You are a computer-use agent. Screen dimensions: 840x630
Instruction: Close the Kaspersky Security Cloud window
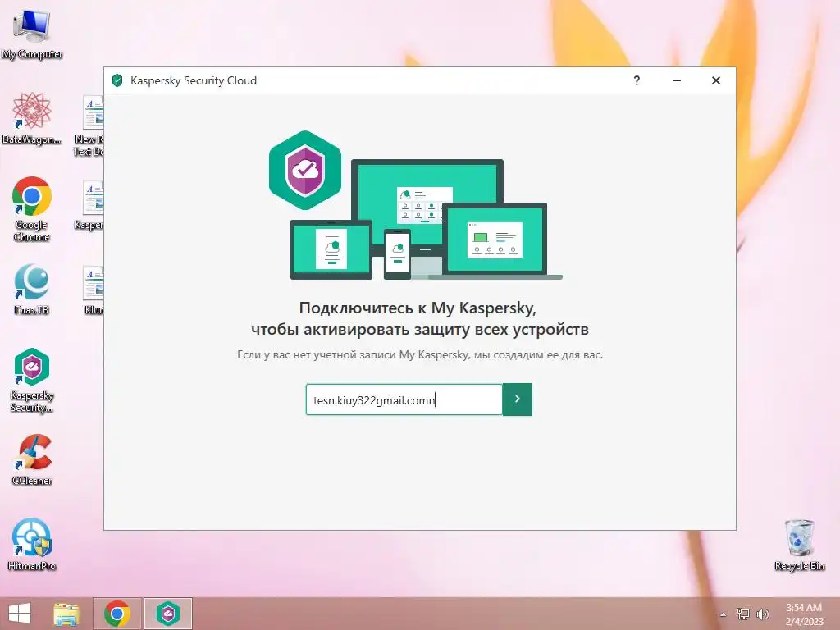pos(715,80)
